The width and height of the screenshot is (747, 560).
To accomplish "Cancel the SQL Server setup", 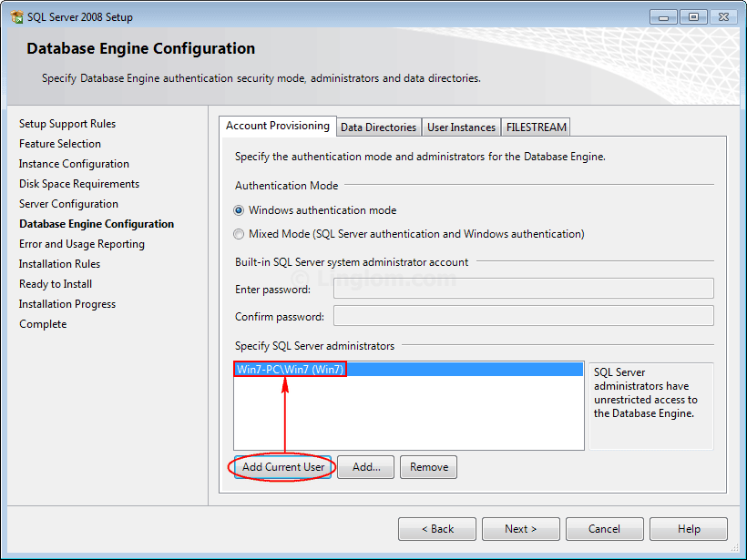I will click(605, 529).
